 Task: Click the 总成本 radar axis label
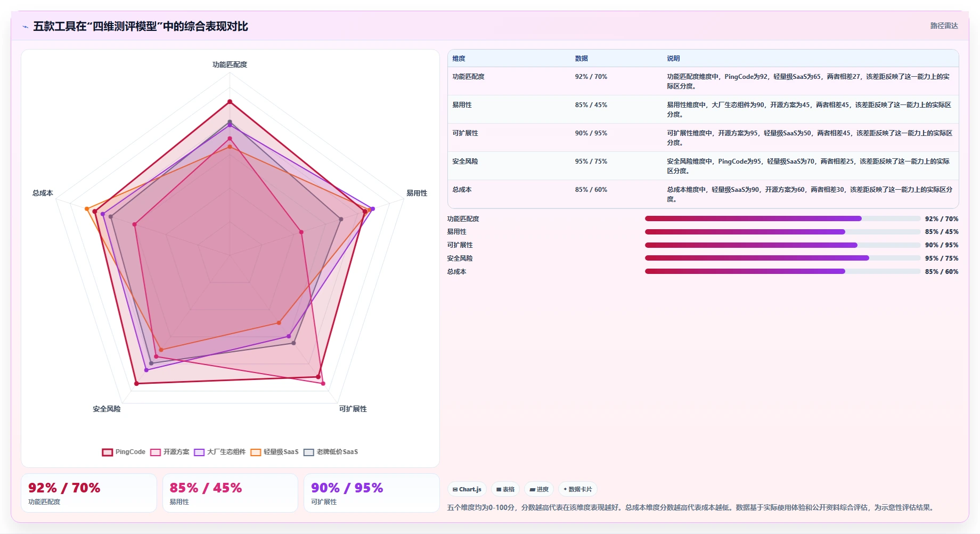(x=43, y=193)
